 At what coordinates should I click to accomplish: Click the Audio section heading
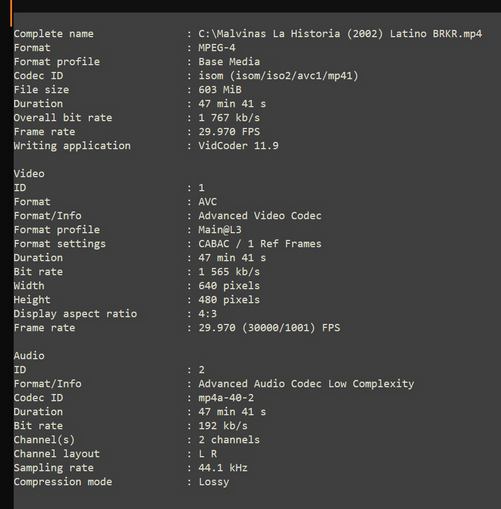[x=29, y=356]
